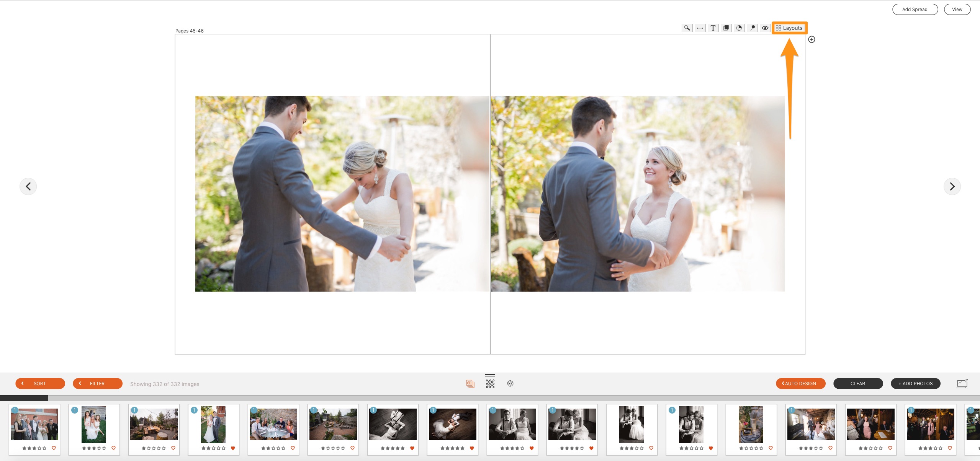Click the + ADD PHOTOS button
Screen dimensions: 980x461
coord(916,383)
